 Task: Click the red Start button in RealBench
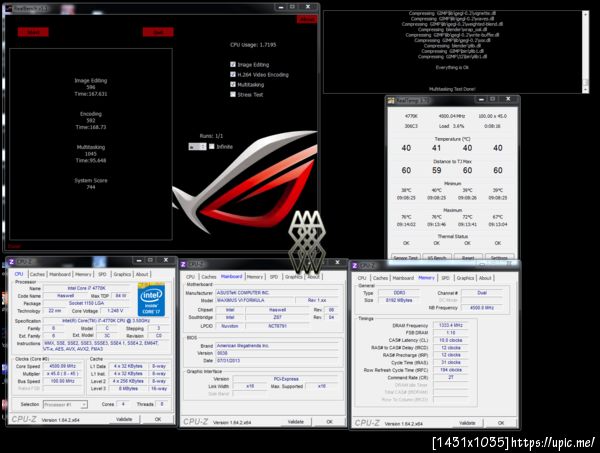coord(33,32)
